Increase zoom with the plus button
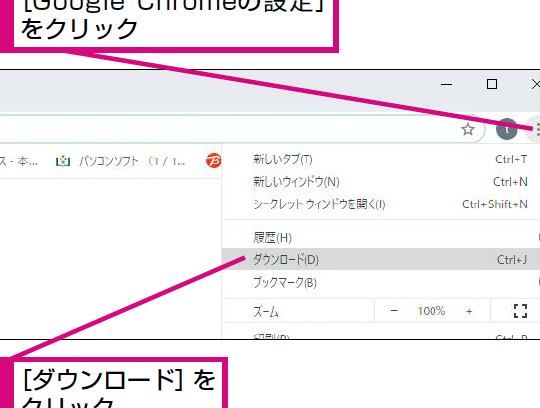540x408 pixels. click(469, 311)
